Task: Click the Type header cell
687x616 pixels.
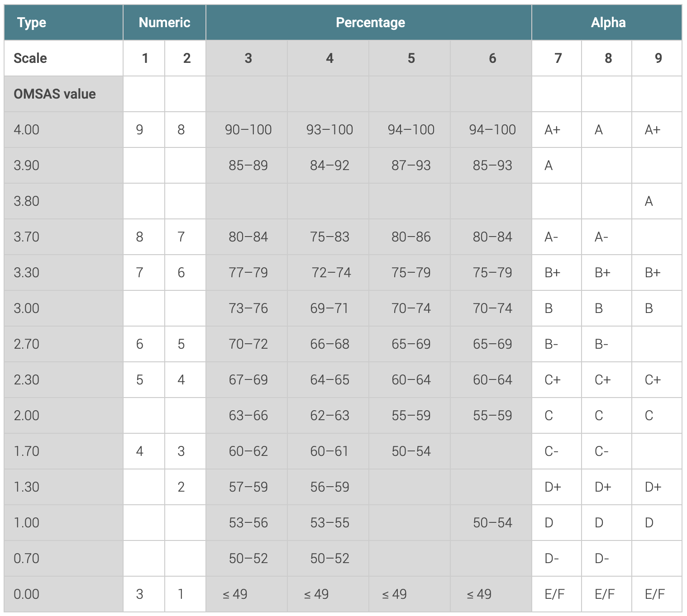Action: tap(64, 23)
